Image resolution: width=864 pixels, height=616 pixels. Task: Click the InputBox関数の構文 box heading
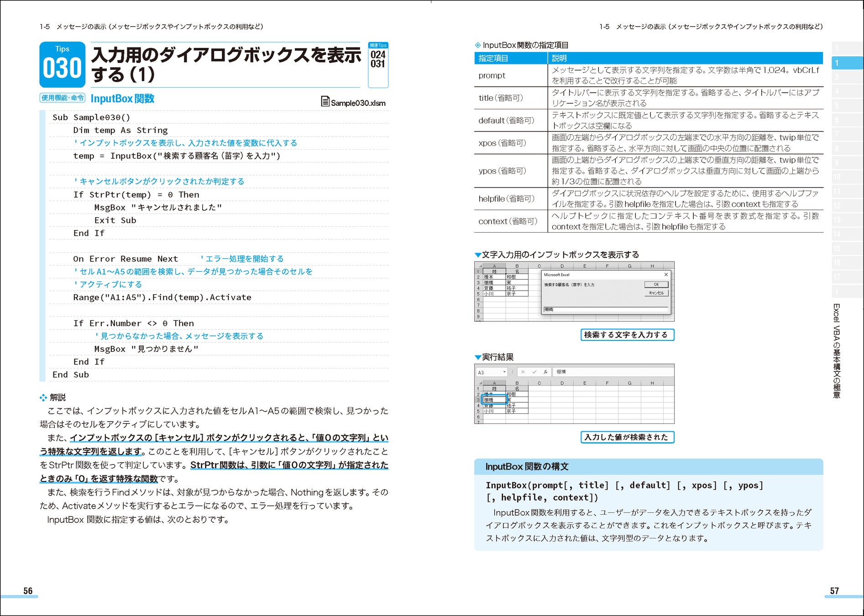tap(527, 466)
